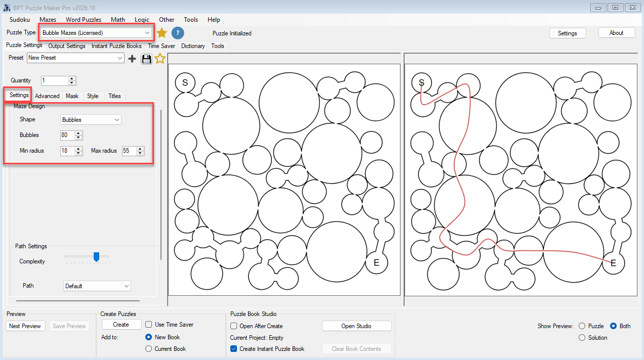Open the Shape dropdown showing Bubbles
The height and width of the screenshot is (360, 644).
pyautogui.click(x=91, y=120)
